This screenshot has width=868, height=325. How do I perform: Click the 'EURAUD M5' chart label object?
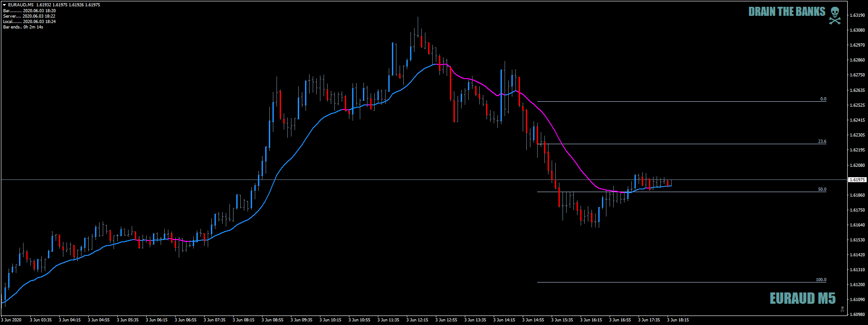pos(803,298)
